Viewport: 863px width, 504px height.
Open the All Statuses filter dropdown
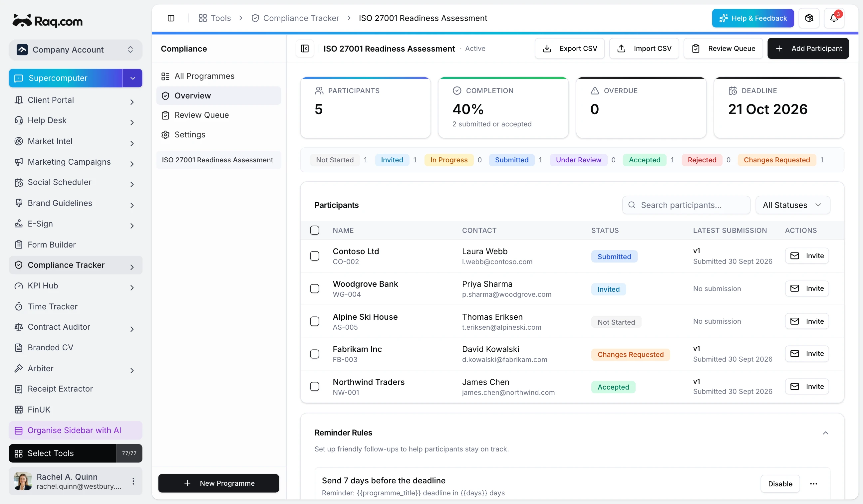(x=792, y=205)
